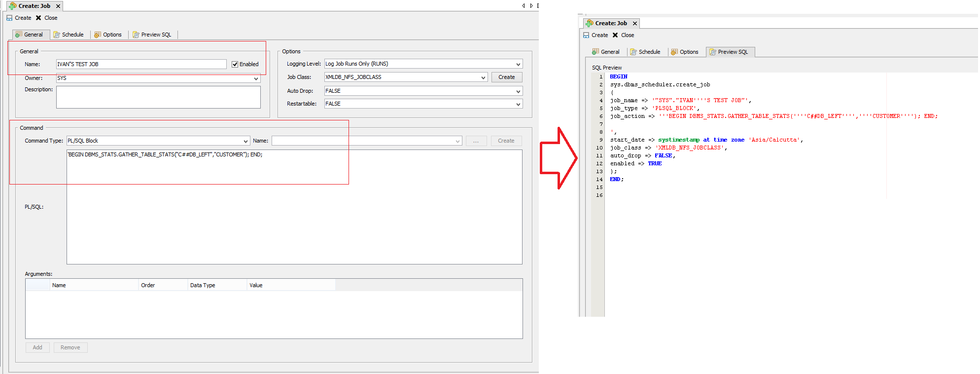Close the right Create: Job tab
This screenshot has width=980, height=374.
pyautogui.click(x=635, y=23)
